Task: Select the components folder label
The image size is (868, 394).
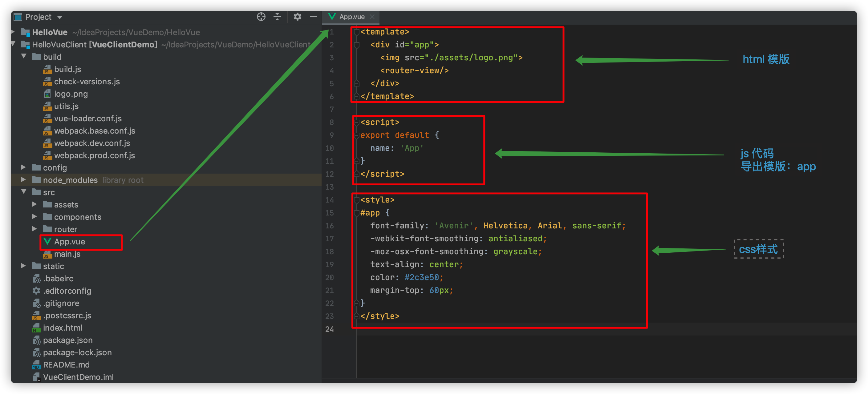Action: click(78, 217)
